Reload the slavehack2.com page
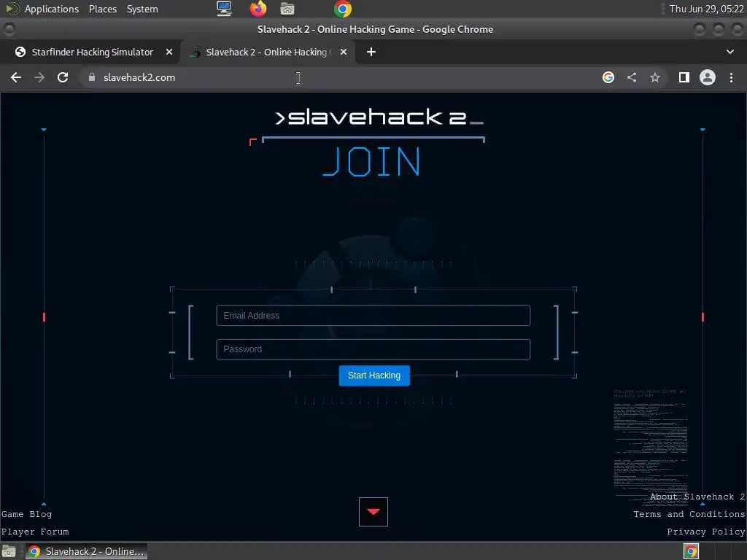Screen dimensions: 747x560 [63, 77]
